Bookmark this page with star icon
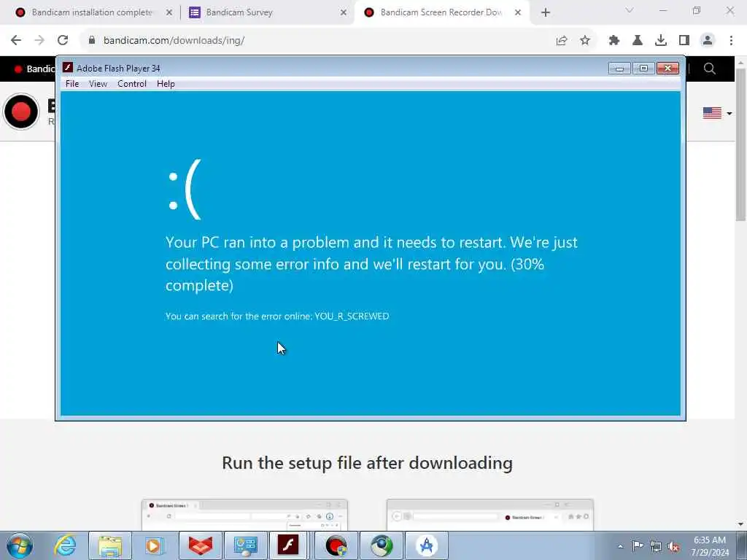Viewport: 747px width, 560px height. (x=585, y=41)
